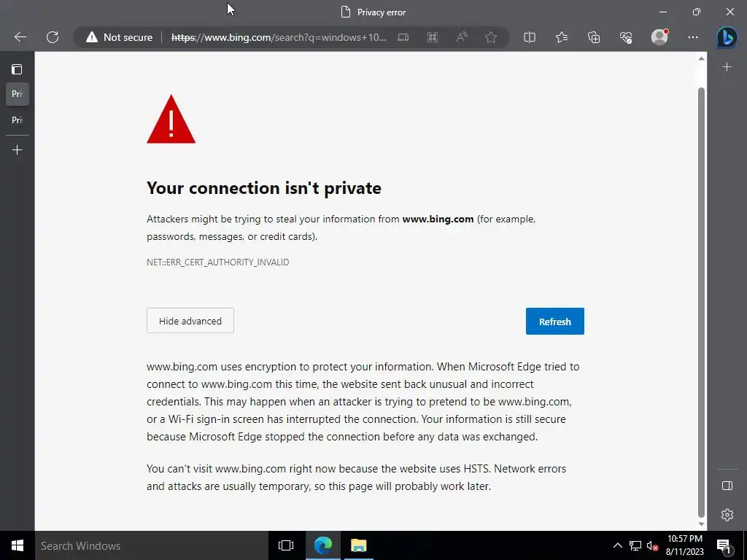Start Read aloud from address bar
This screenshot has height=560, width=747.
pos(462,37)
